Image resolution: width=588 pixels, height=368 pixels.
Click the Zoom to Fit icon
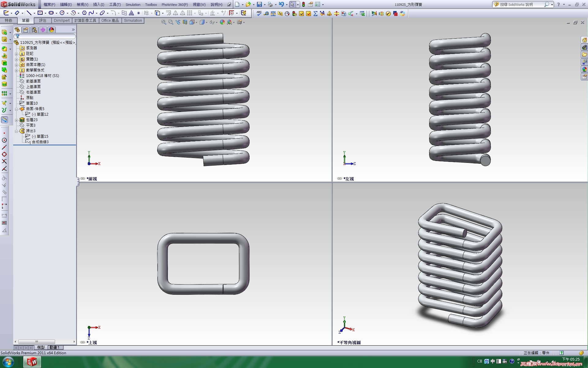tap(164, 22)
